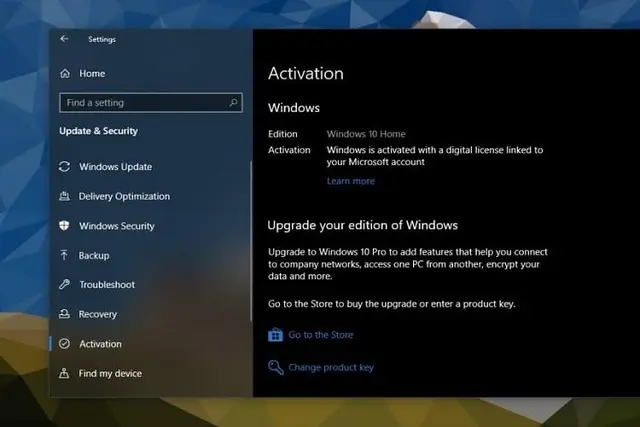Select Delivery Optimization label
The height and width of the screenshot is (427, 640).
(124, 196)
